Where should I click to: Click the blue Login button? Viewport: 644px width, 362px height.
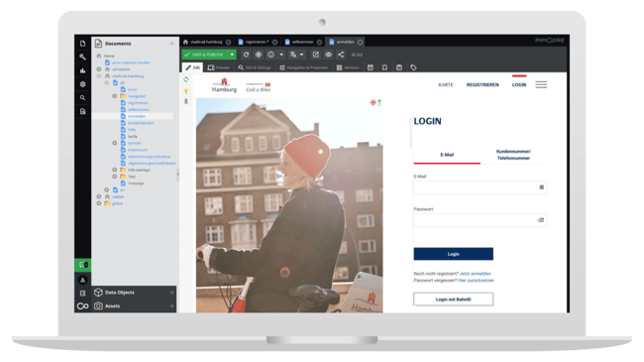point(454,254)
